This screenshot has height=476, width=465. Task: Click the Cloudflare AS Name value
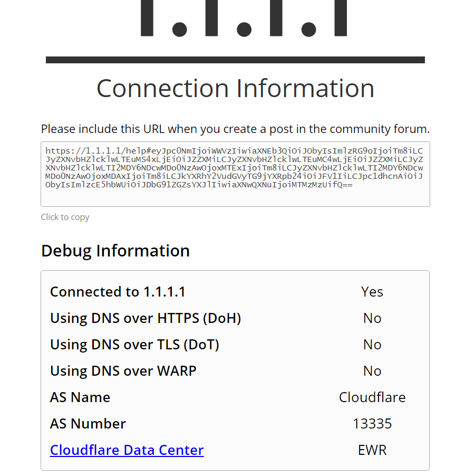[372, 397]
